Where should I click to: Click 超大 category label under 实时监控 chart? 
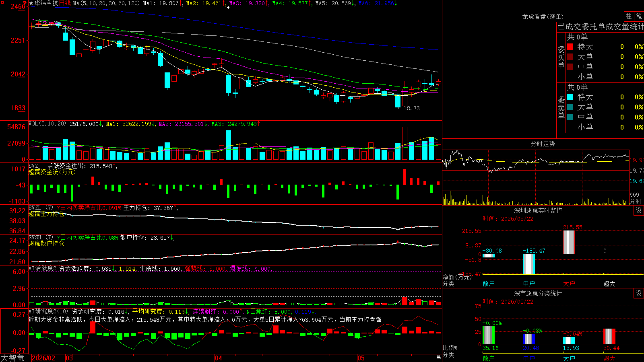[609, 284]
